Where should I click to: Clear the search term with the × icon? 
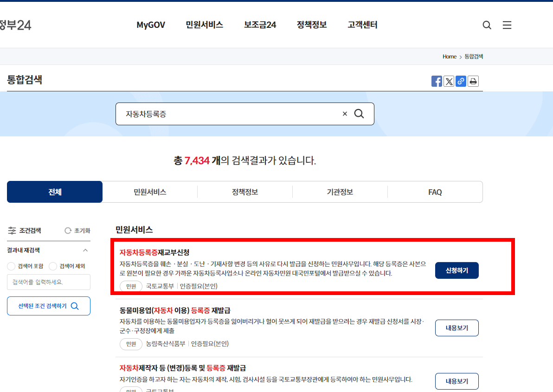(x=345, y=114)
